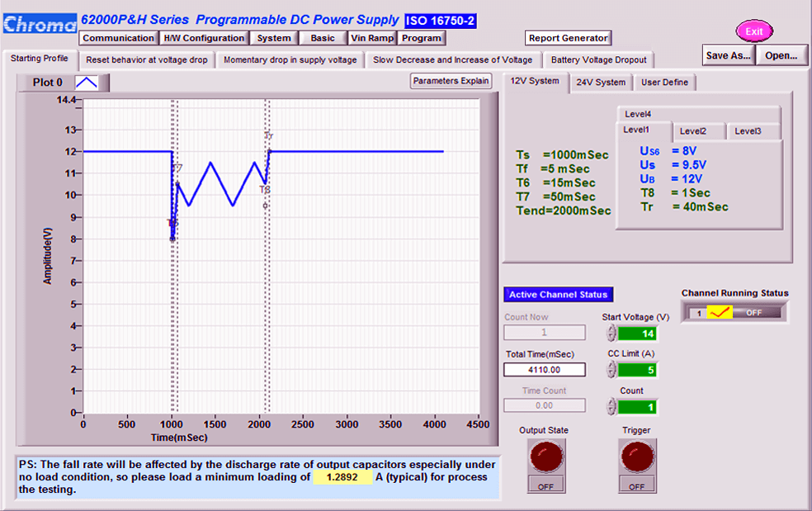Screen dimensions: 812x511
Task: Toggle the Output State round button
Action: [545, 457]
